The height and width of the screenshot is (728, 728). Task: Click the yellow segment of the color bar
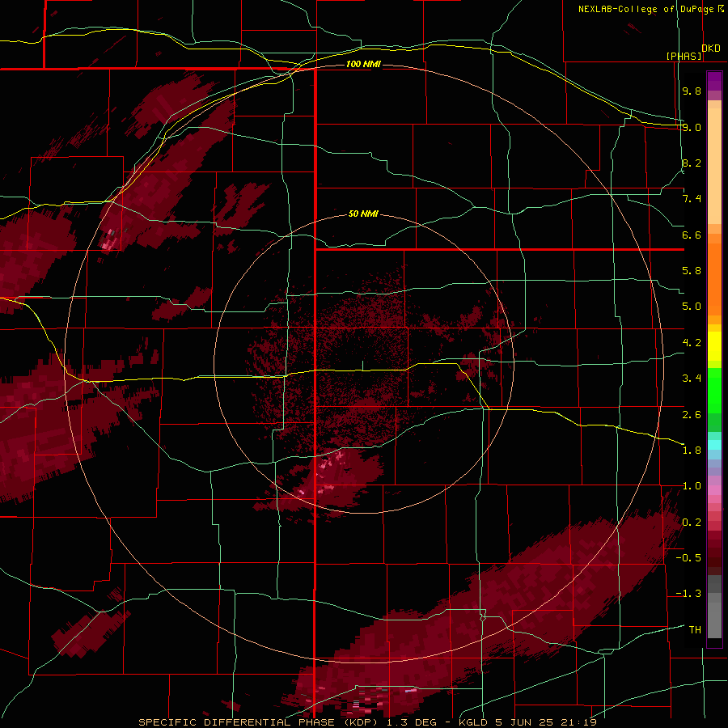(714, 346)
